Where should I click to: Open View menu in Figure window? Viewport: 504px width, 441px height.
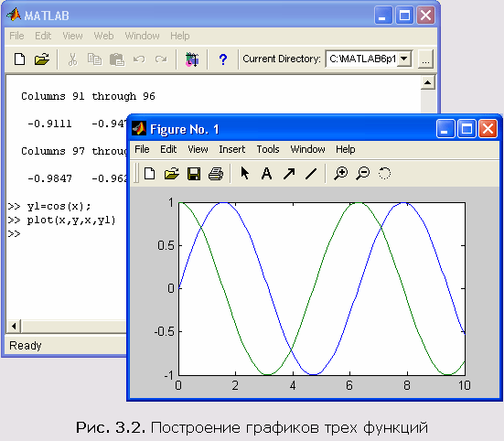[198, 149]
